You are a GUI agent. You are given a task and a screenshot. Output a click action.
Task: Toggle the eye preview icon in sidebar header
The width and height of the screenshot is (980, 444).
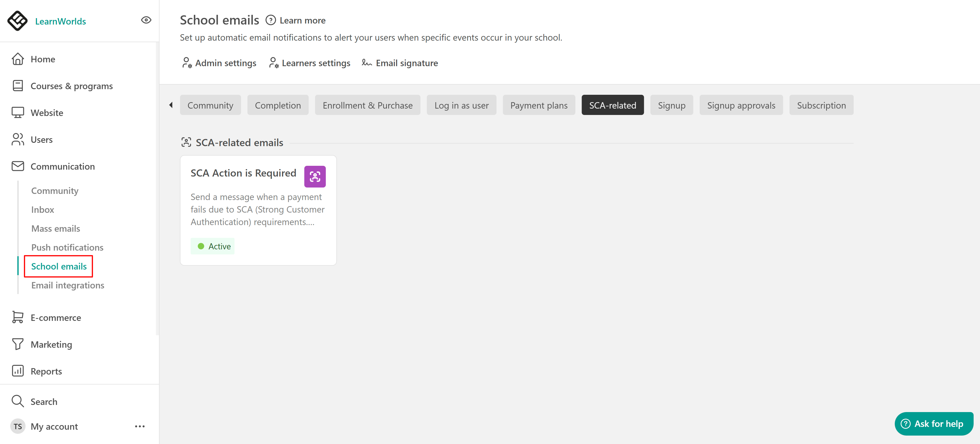point(146,20)
